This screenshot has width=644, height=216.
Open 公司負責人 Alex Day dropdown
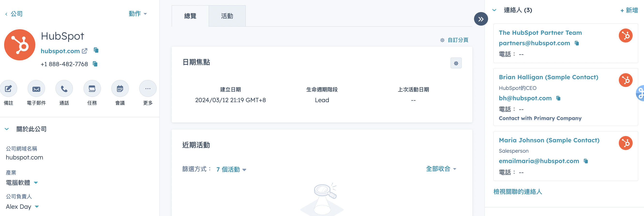[23, 207]
